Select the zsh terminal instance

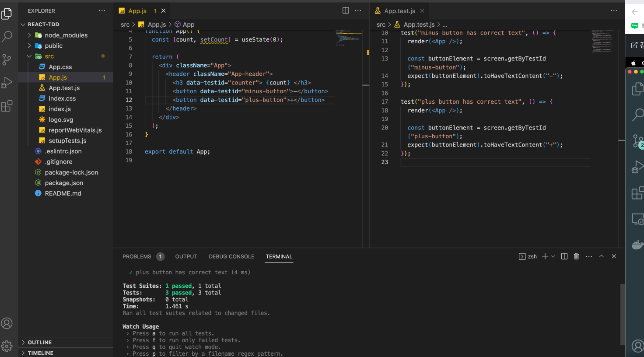(x=528, y=256)
